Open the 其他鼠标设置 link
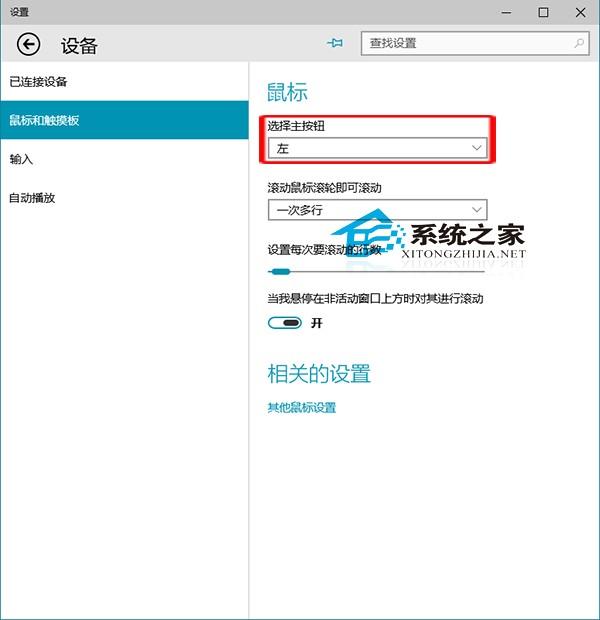This screenshot has height=620, width=600. tap(301, 408)
